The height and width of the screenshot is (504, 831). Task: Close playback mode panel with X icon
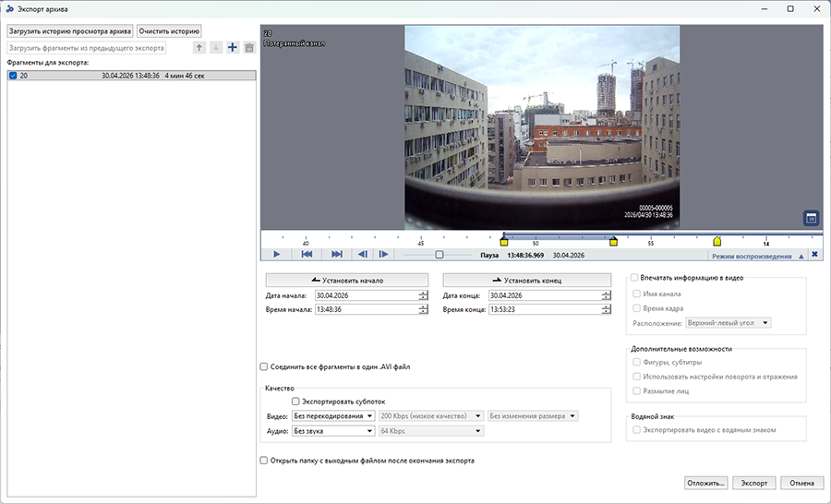[814, 255]
